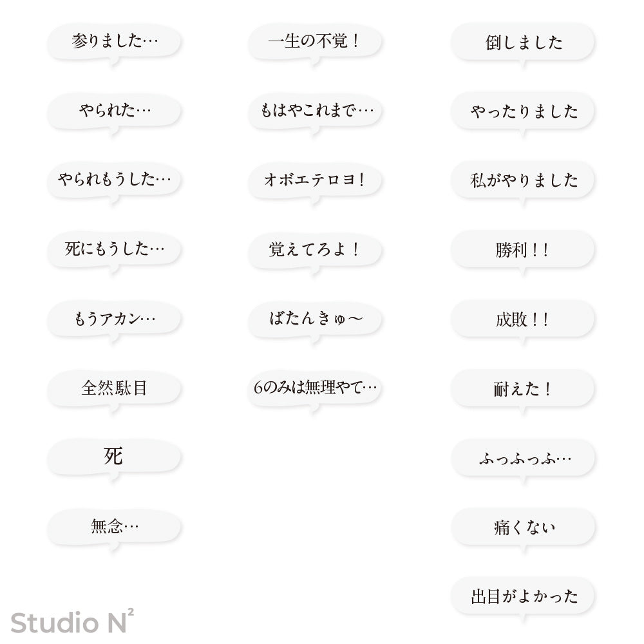Select the katakana オボエテロヨ! bubble
Image resolution: width=644 pixels, height=644 pixels.
(x=315, y=180)
